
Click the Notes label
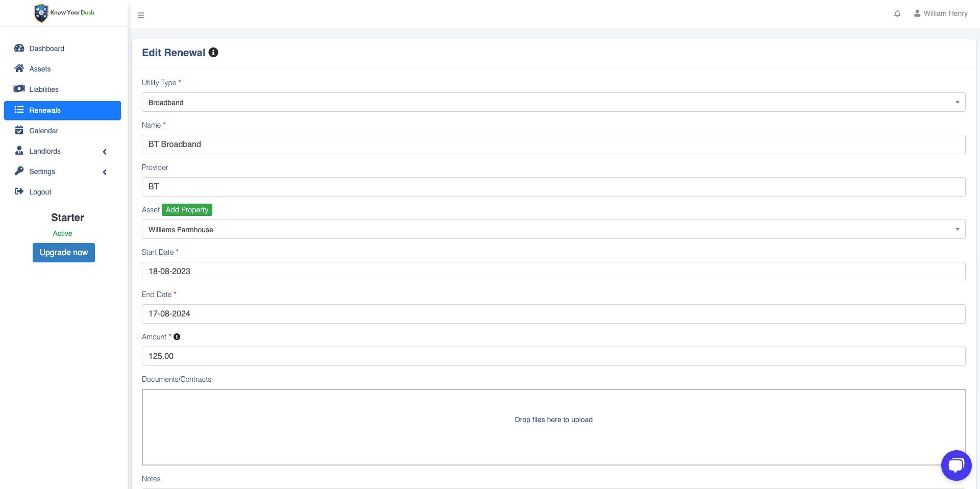coord(151,479)
